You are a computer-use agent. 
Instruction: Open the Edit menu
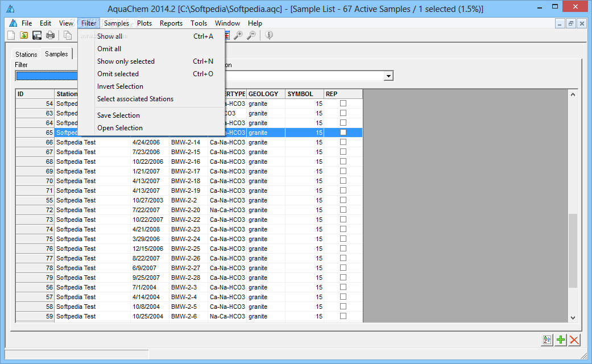[45, 23]
